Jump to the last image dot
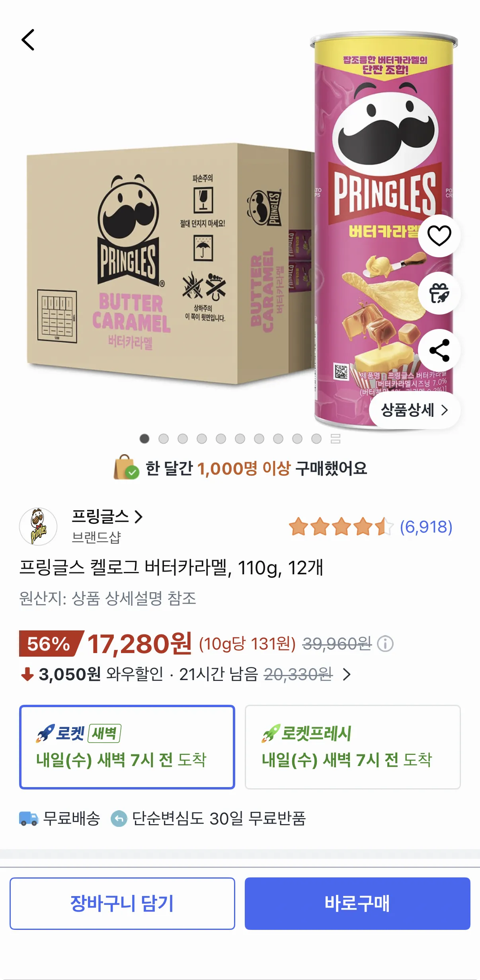 pos(316,439)
